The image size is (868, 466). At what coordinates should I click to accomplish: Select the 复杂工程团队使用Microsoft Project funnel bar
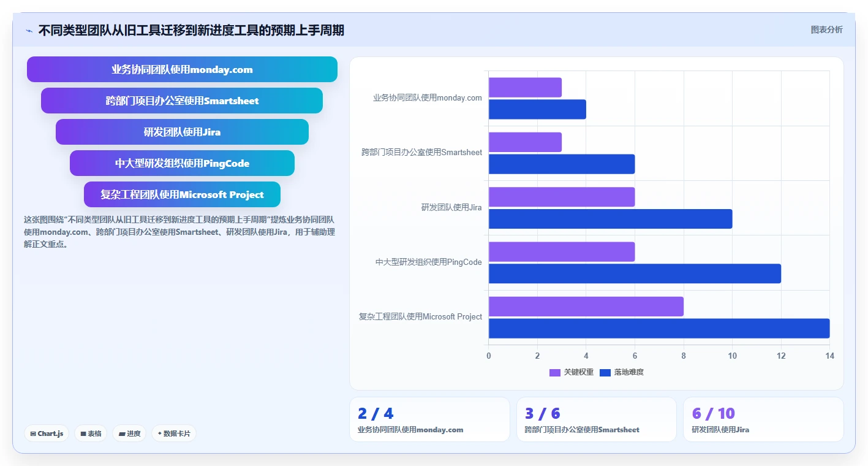182,194
